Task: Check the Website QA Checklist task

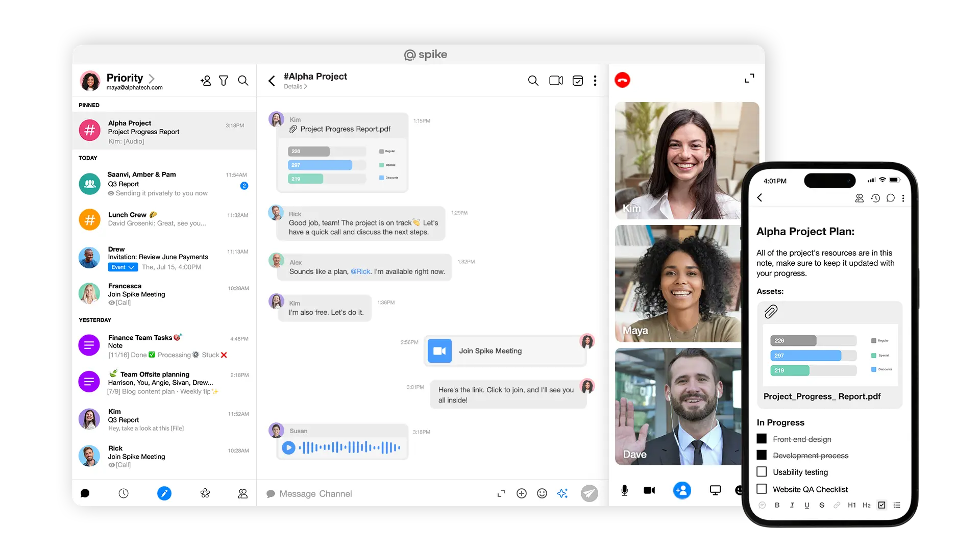Action: pos(762,489)
